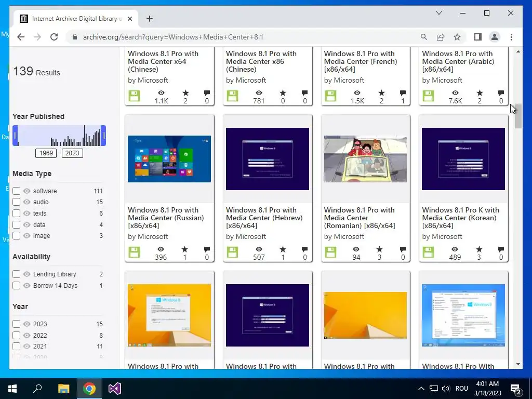
Task: Open File Explorer from taskbar
Action: (x=63, y=389)
